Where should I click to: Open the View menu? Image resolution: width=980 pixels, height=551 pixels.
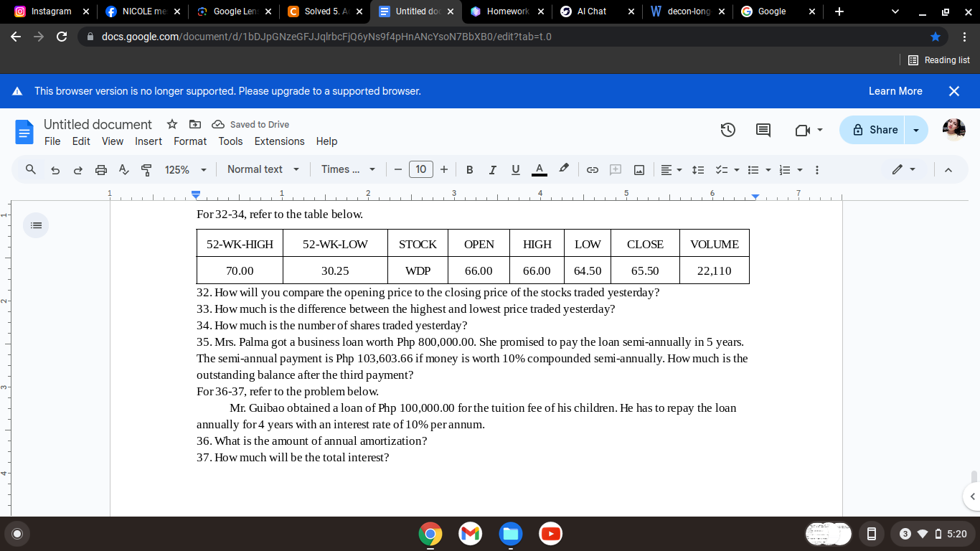click(x=112, y=141)
